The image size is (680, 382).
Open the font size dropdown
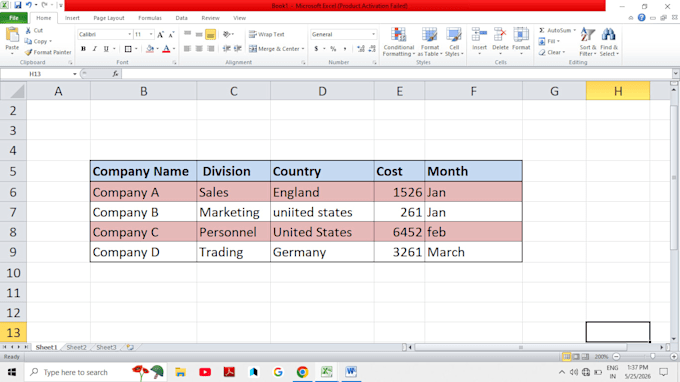[151, 34]
